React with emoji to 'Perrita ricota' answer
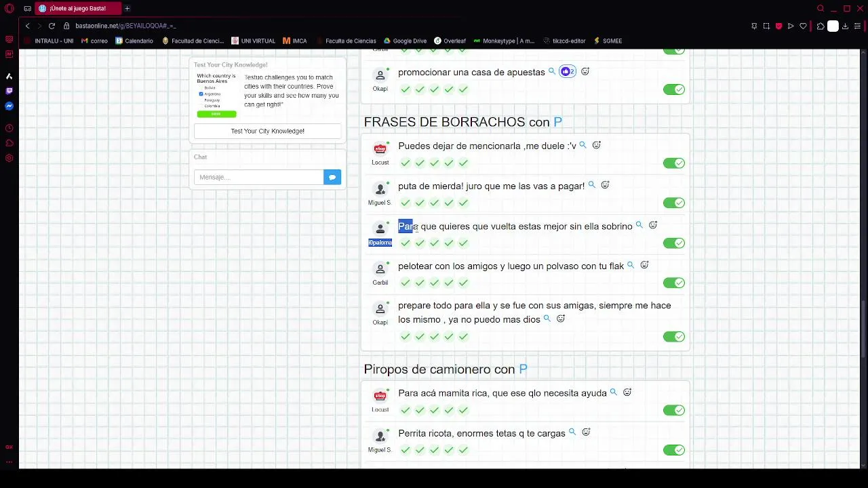Screen dimensions: 868x488 pos(586,432)
